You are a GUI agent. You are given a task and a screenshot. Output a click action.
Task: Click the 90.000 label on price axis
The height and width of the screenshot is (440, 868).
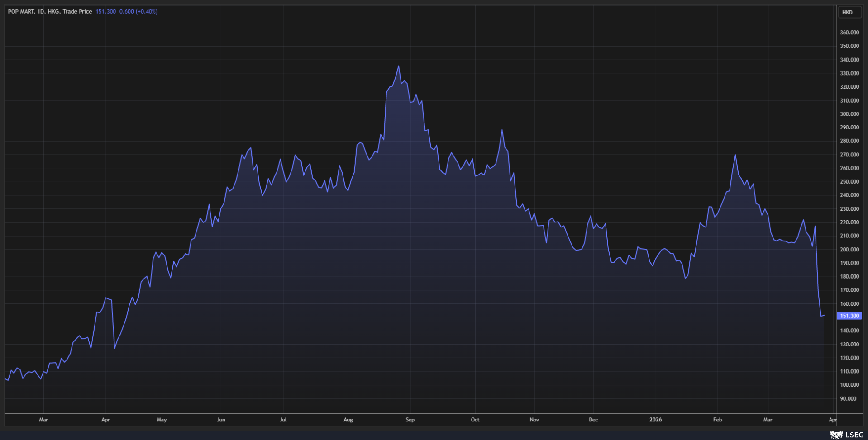tap(848, 398)
